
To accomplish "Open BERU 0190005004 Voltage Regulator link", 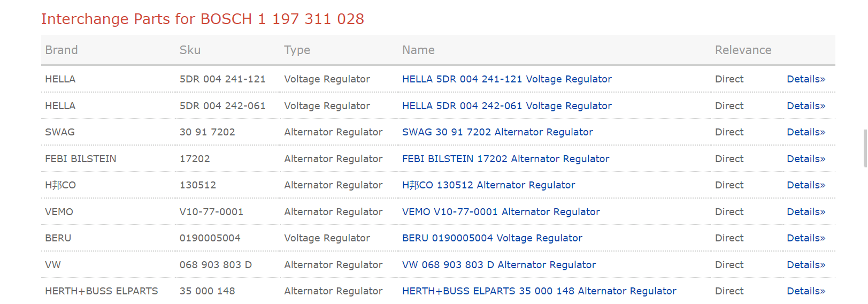I will click(x=492, y=238).
